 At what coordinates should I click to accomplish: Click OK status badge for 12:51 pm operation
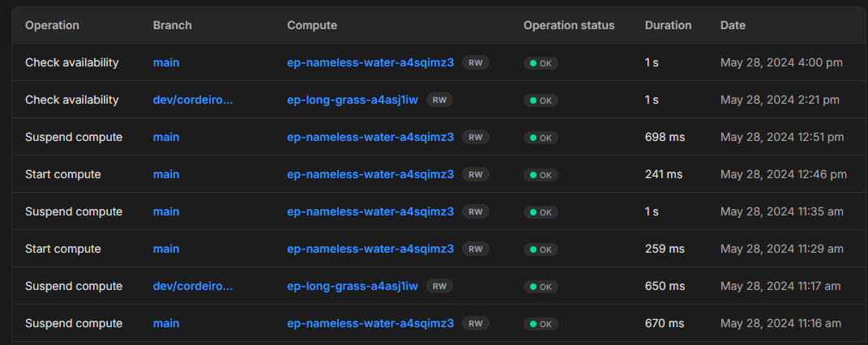[540, 138]
